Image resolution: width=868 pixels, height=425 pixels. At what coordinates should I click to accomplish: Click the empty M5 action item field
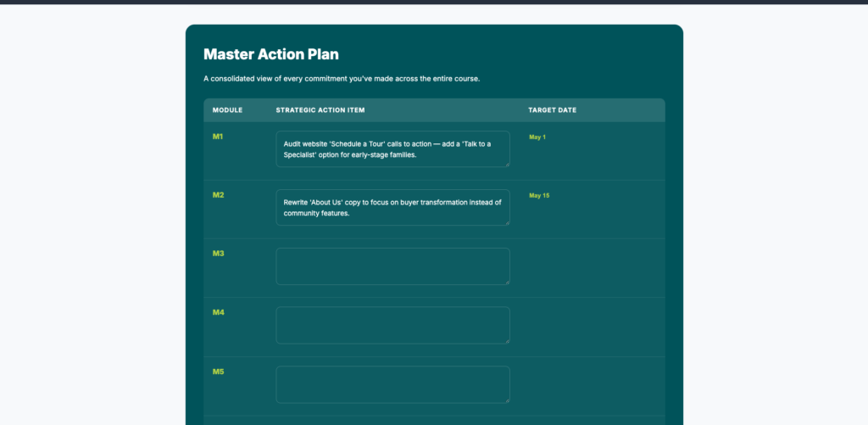click(x=392, y=384)
